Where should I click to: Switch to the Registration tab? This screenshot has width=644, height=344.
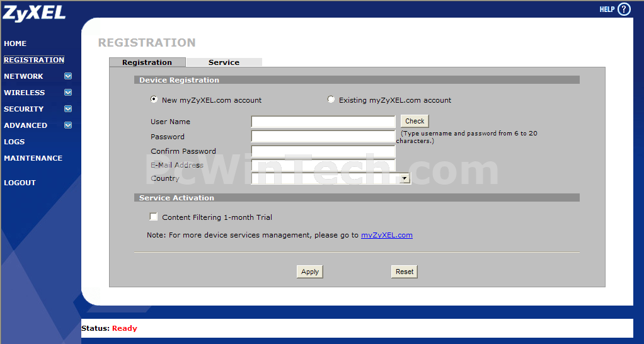[147, 62]
